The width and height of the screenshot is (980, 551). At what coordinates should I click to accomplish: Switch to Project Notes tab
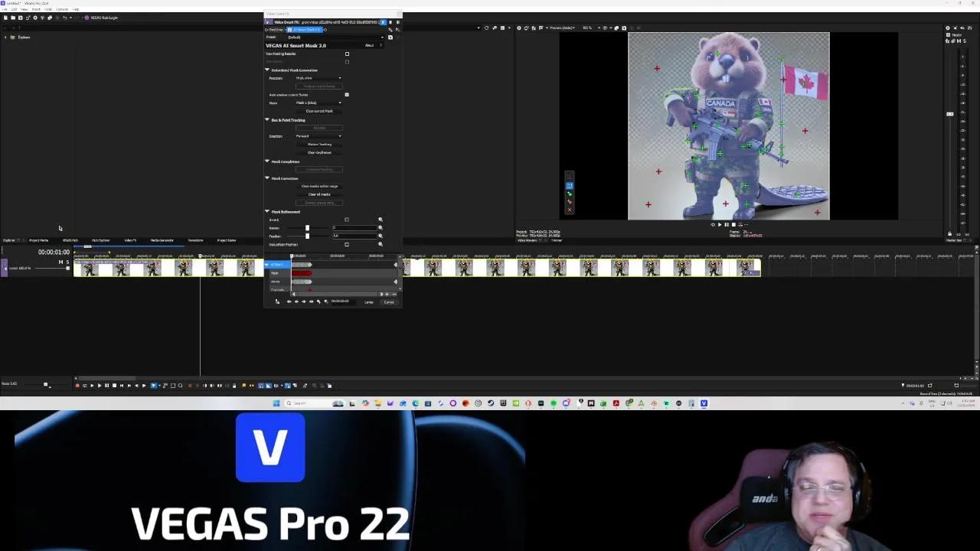[227, 240]
